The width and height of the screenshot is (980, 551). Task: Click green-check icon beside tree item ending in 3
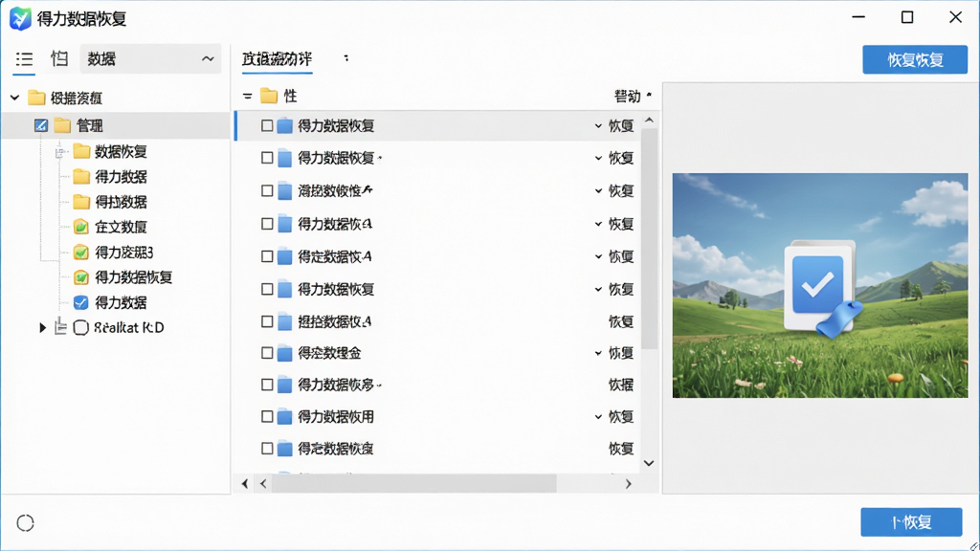80,253
